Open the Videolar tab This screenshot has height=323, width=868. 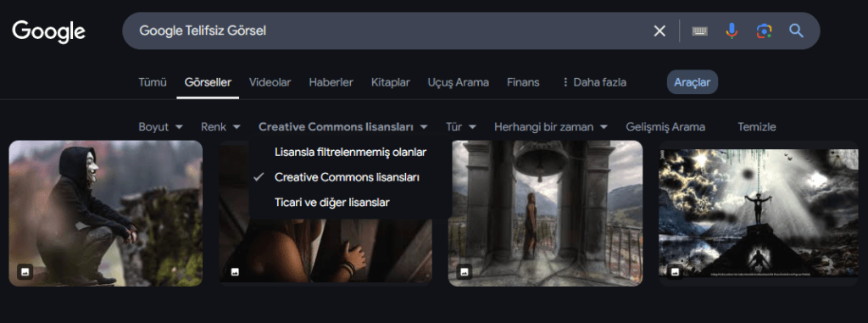(270, 82)
